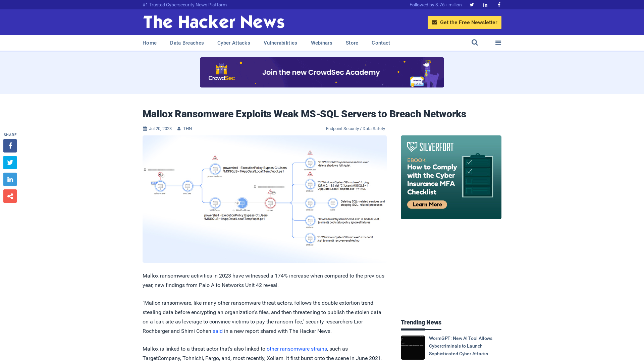The width and height of the screenshot is (644, 362).
Task: Click the generic share icon
Action: (10, 196)
